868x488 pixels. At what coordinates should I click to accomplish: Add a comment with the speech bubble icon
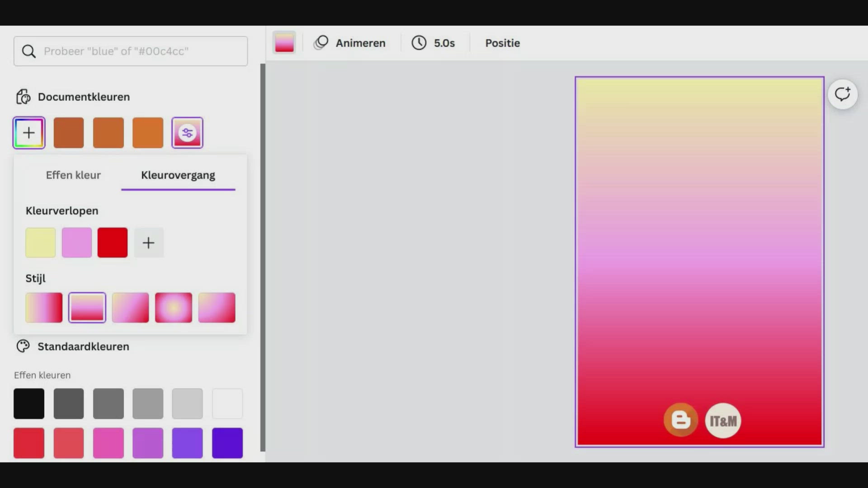[843, 94]
